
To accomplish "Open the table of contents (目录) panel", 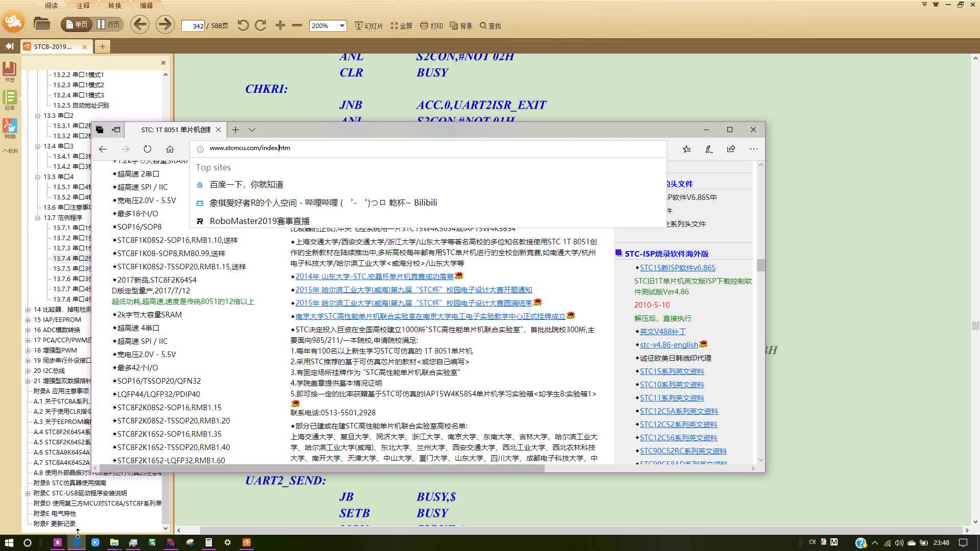I will pos(10,99).
